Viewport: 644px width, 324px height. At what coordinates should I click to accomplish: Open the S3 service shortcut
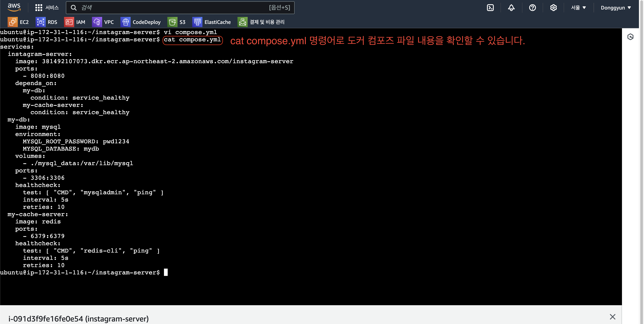177,22
